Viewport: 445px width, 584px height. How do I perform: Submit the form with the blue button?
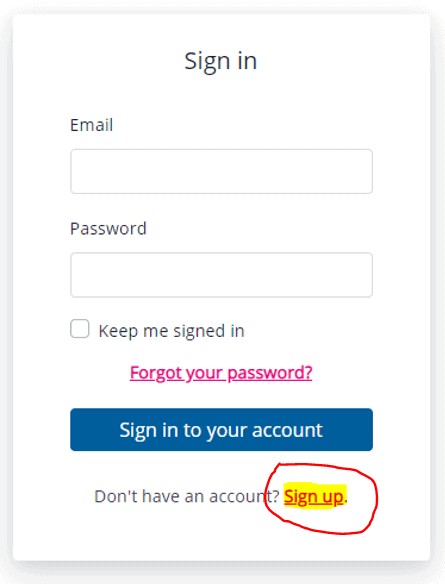[x=221, y=429]
